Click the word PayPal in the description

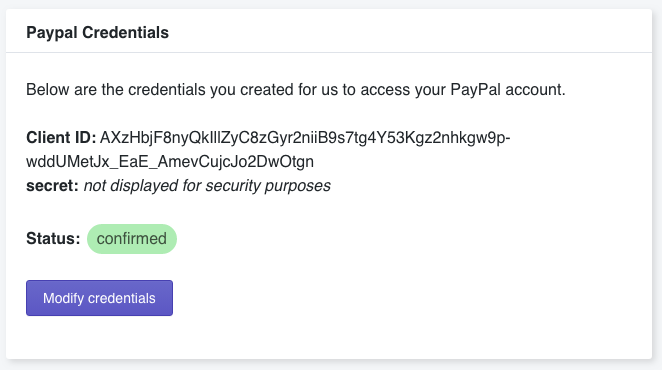click(475, 90)
